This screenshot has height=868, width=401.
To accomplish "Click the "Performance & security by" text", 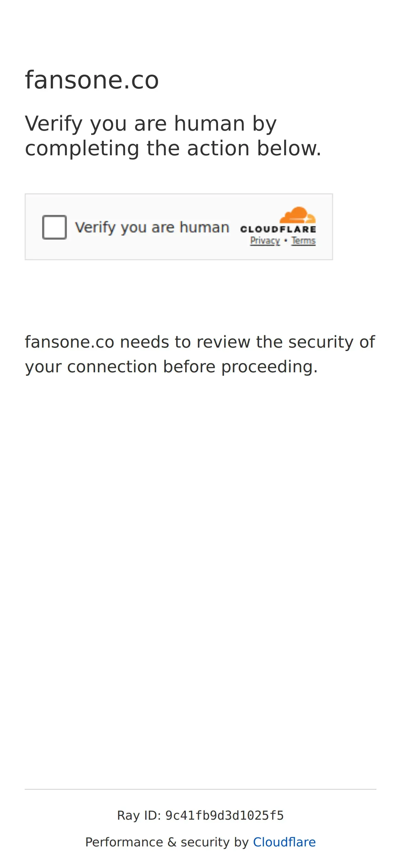I will click(x=167, y=842).
